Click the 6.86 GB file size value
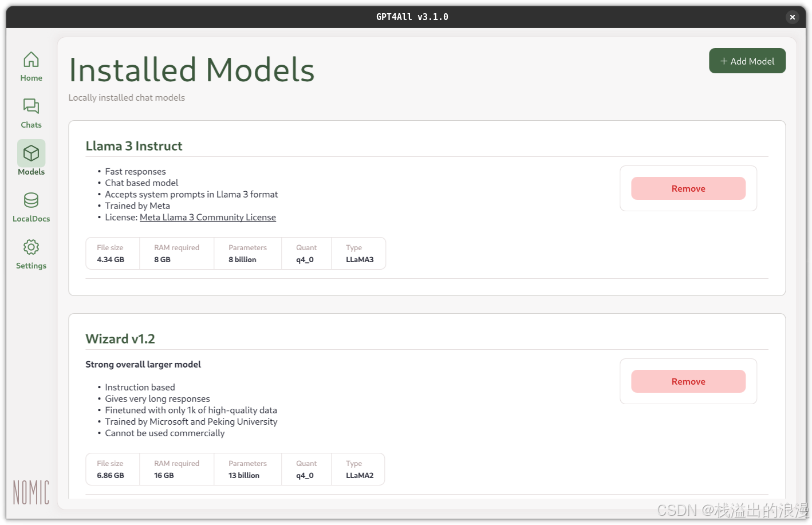Image resolution: width=812 pixels, height=525 pixels. 111,475
